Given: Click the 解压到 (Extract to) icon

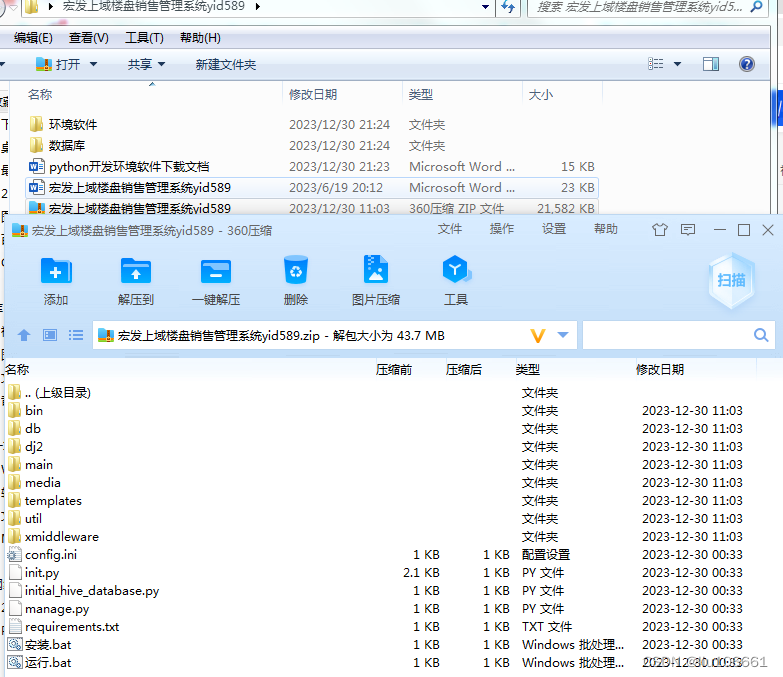Looking at the screenshot, I should pos(136,271).
